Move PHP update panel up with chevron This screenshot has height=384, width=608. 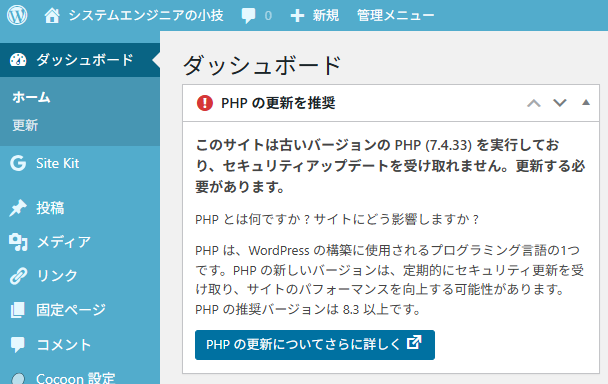(x=534, y=103)
